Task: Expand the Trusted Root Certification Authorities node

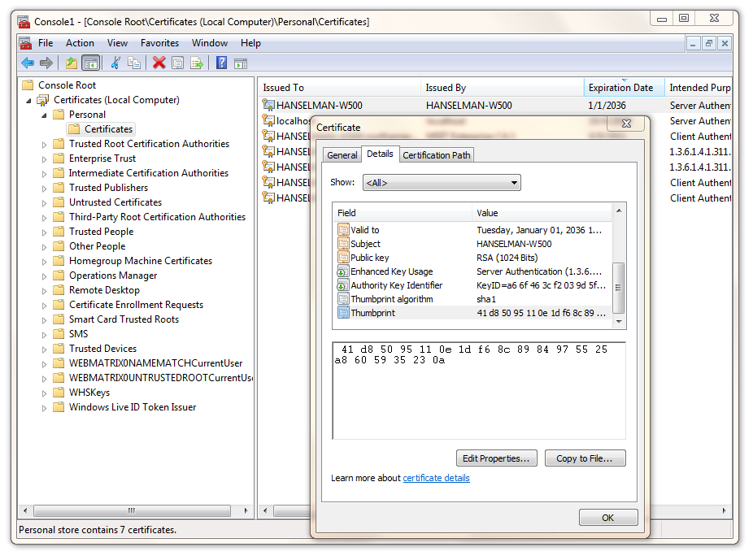Action: (x=46, y=143)
